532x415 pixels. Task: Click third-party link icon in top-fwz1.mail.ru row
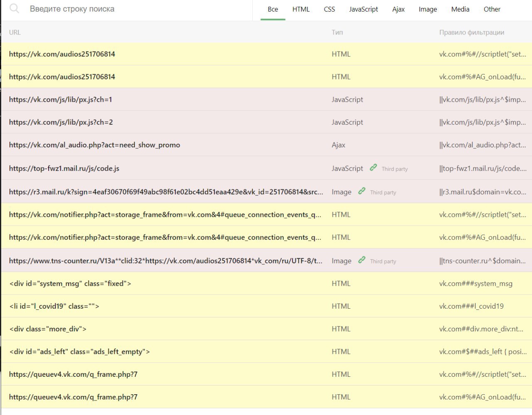(x=373, y=167)
